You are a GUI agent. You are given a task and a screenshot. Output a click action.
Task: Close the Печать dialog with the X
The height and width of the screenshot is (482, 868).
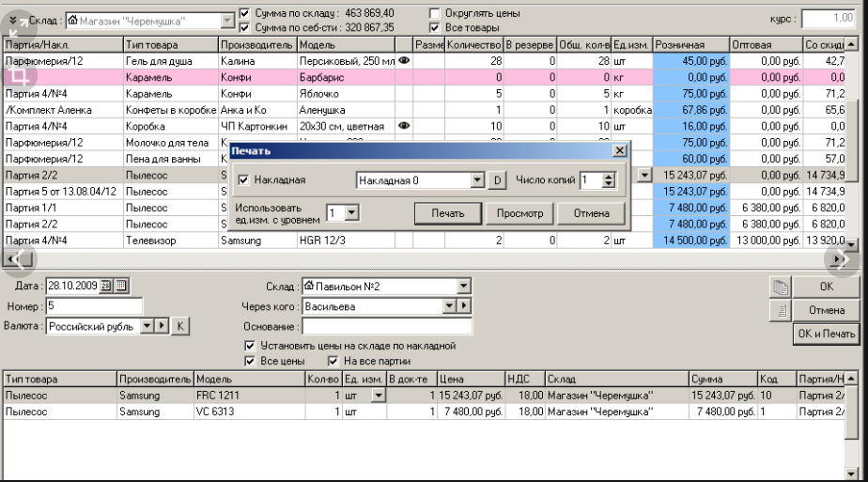tap(620, 150)
